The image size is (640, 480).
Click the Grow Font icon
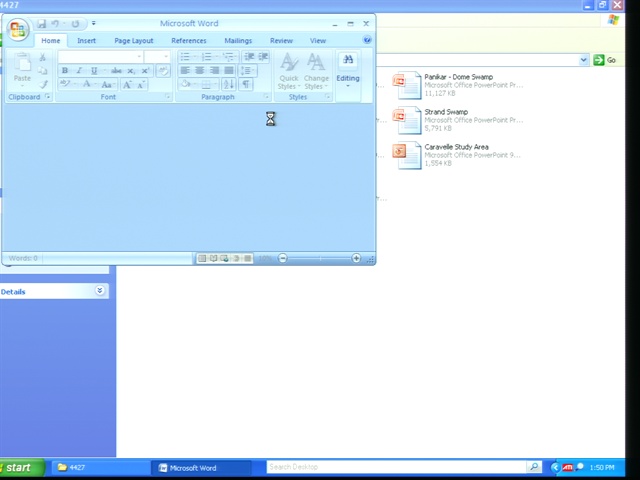(127, 84)
